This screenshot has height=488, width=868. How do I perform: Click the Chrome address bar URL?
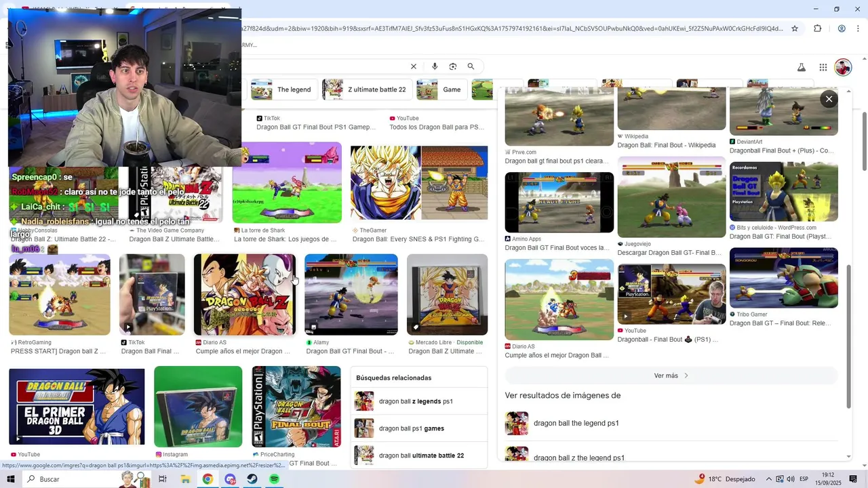coord(512,28)
